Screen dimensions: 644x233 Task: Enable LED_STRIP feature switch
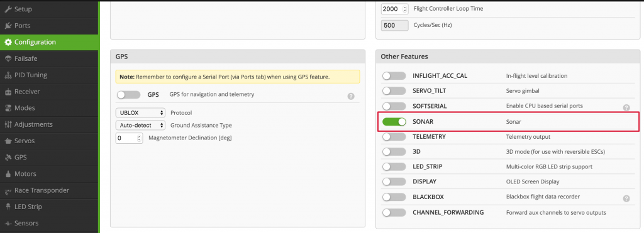394,167
